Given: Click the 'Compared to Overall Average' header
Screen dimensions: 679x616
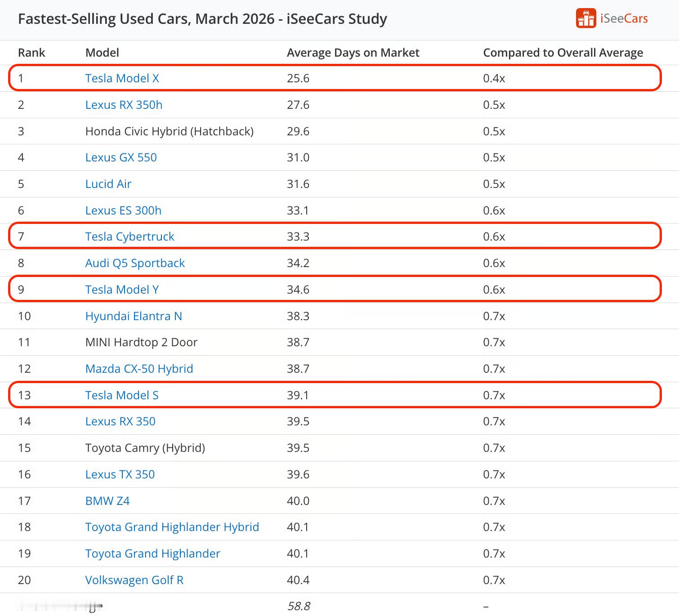Looking at the screenshot, I should pos(563,53).
